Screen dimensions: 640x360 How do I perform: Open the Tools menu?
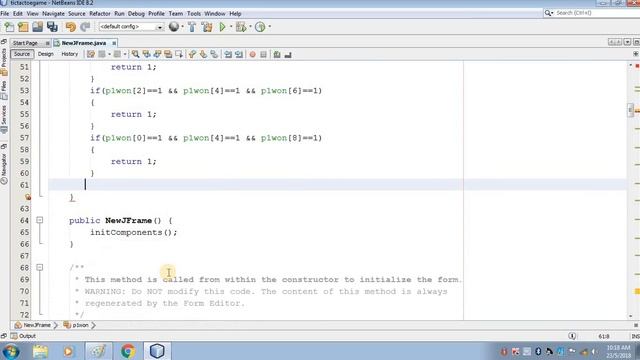[193, 13]
